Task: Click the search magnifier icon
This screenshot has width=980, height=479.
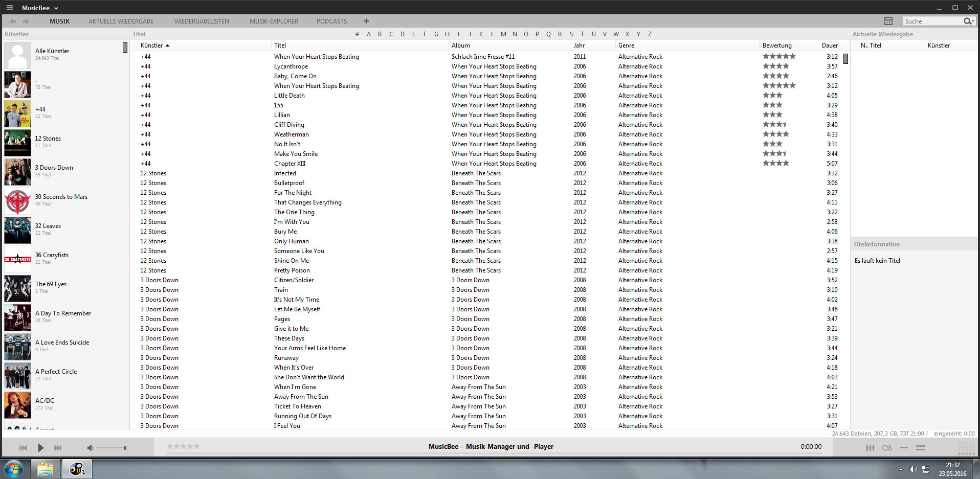Action: pyautogui.click(x=967, y=21)
